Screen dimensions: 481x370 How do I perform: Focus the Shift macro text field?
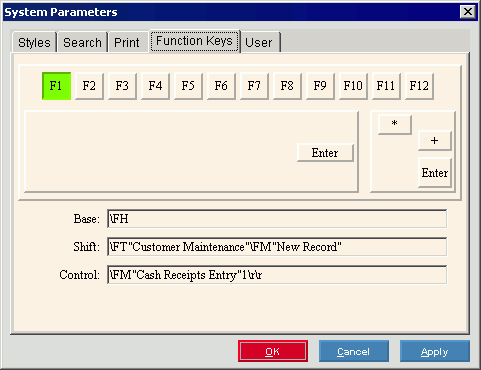pos(277,247)
